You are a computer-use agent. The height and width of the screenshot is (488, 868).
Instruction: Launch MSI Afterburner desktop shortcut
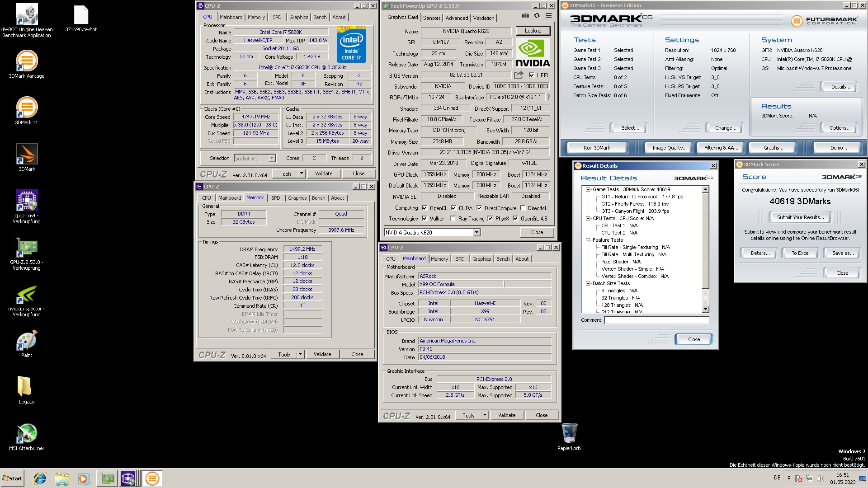click(27, 436)
